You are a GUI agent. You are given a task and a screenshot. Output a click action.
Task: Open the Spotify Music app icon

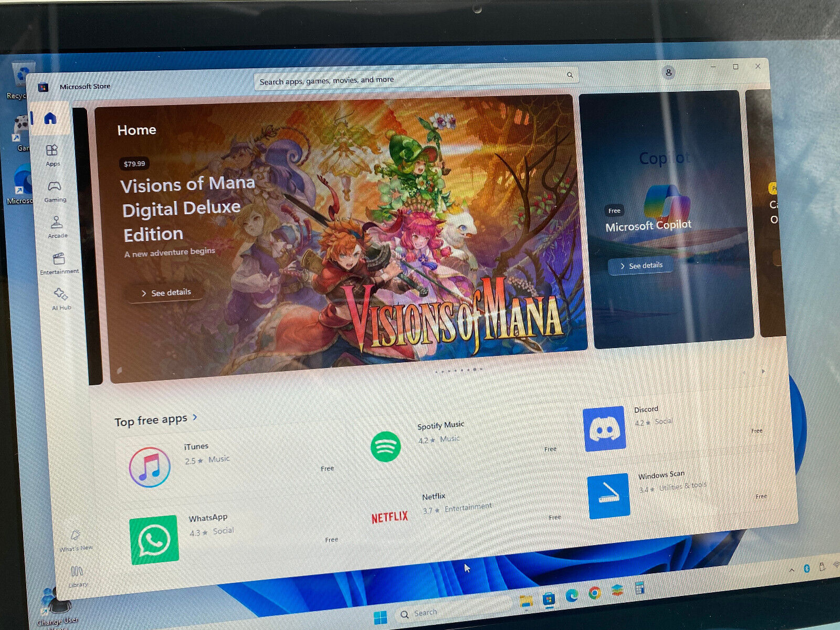click(386, 446)
